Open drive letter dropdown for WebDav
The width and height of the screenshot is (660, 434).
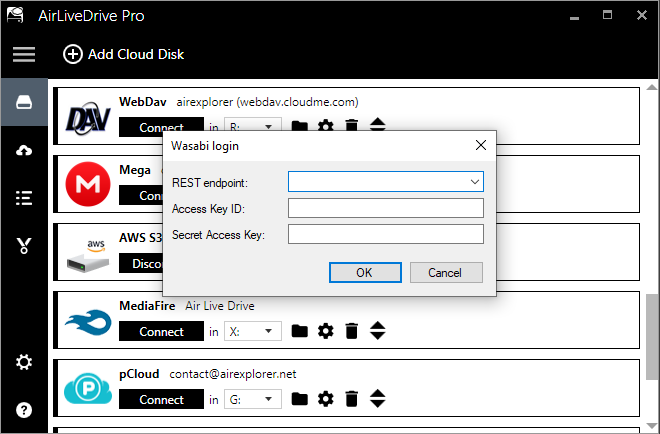253,124
